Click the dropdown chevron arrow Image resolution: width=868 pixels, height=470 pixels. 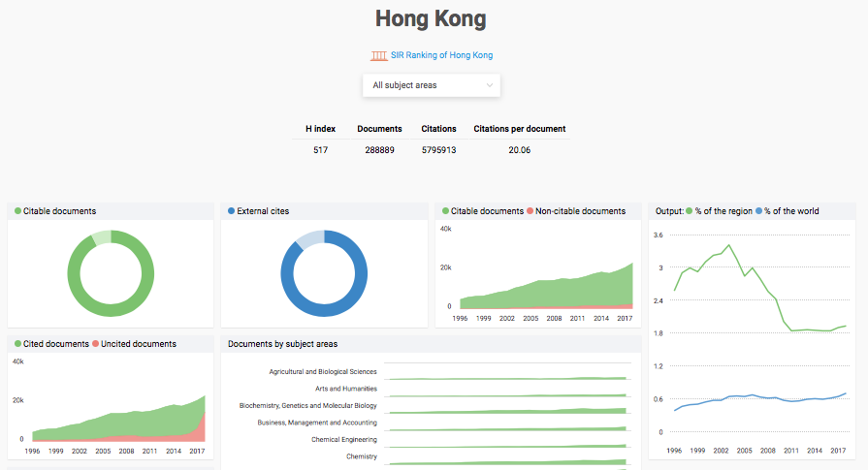click(x=490, y=85)
